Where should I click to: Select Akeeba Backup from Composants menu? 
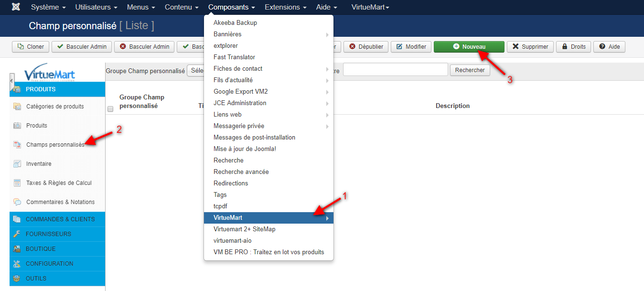click(x=235, y=23)
